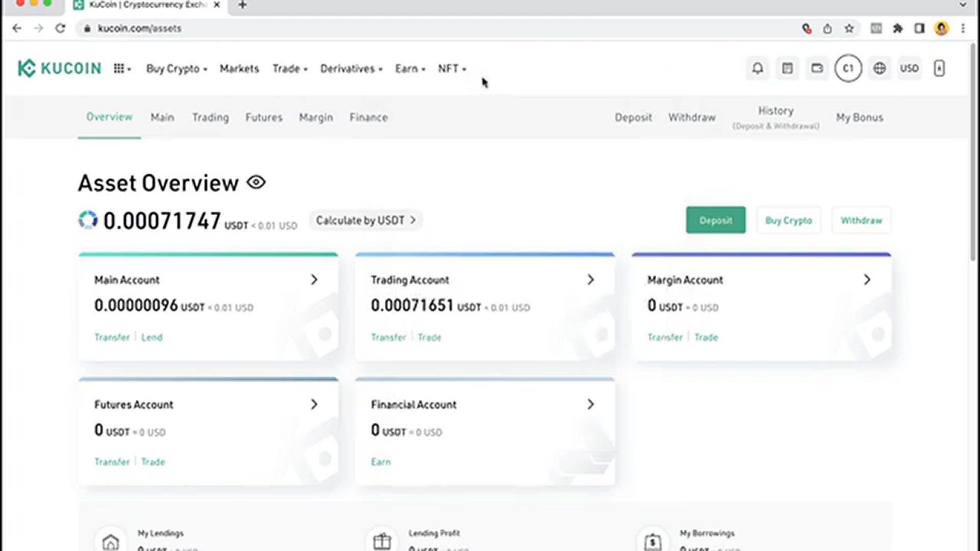Open browser extensions puzzle icon
Image resolution: width=980 pixels, height=551 pixels.
898,29
